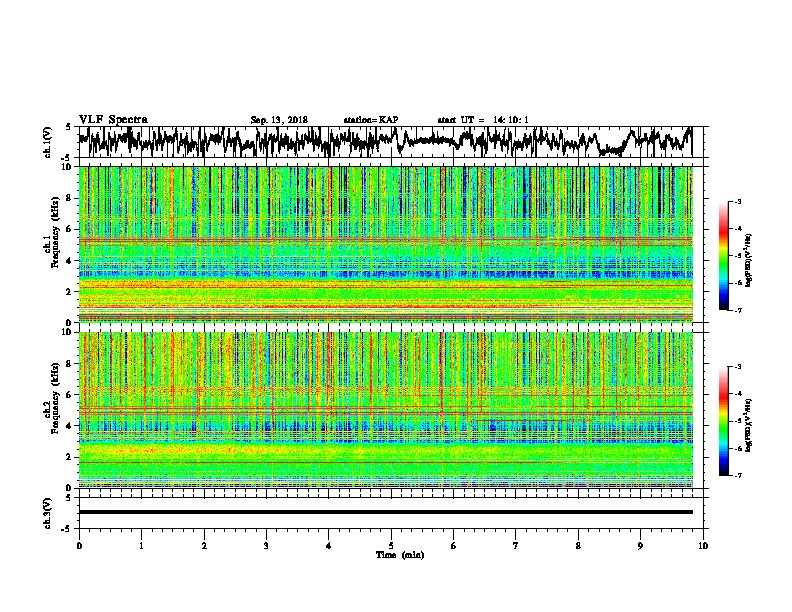Click the 'start UT = 14:10:1' text

483,120
